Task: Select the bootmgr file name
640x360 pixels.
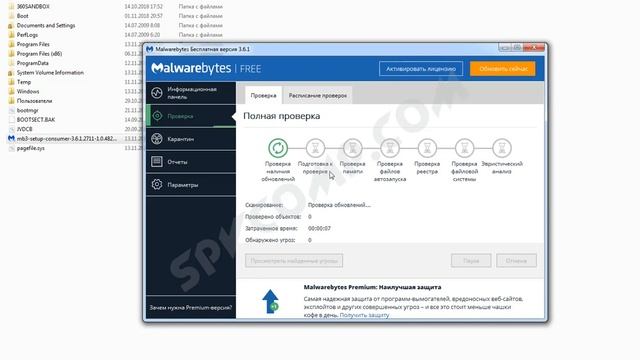Action: click(27, 110)
